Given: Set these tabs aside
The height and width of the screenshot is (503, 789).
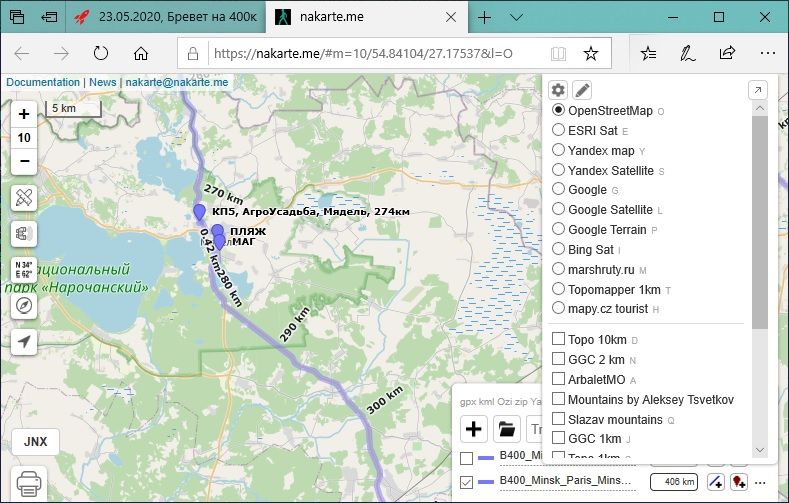Looking at the screenshot, I should [x=49, y=17].
